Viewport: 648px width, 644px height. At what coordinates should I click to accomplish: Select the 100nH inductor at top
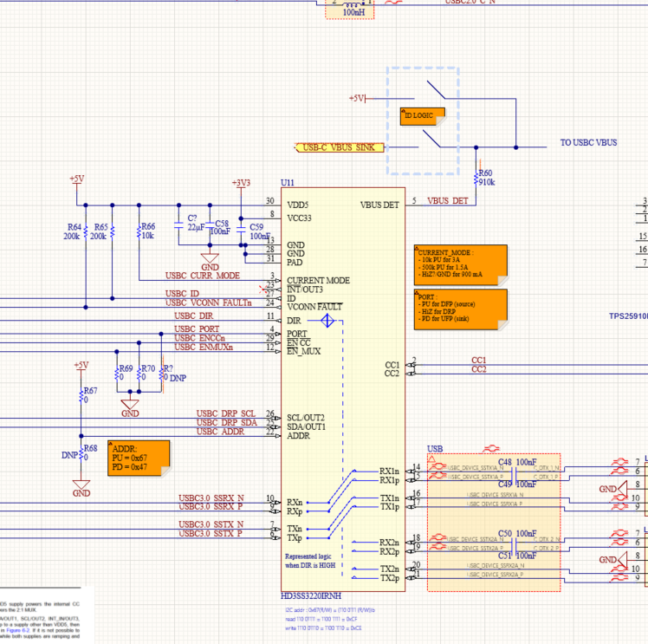pos(351,4)
